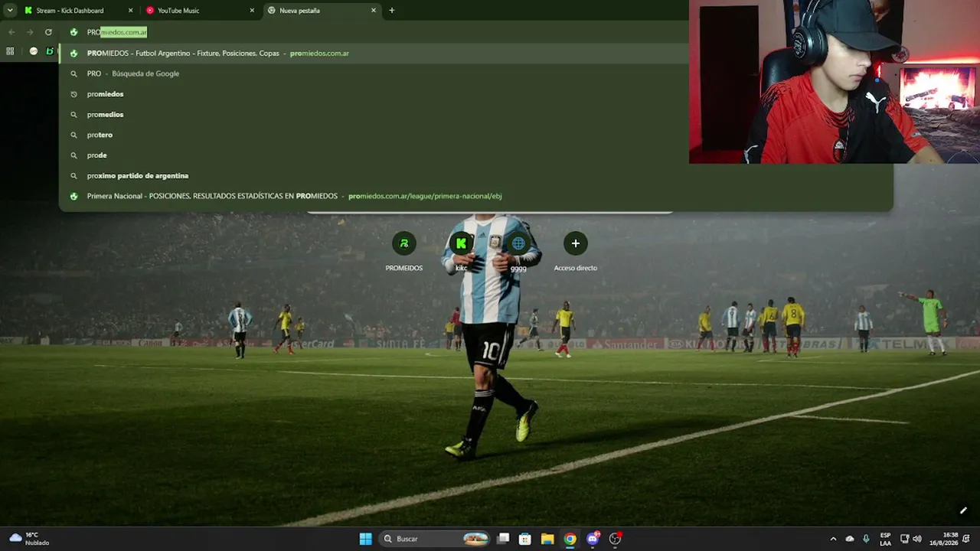
Task: Change the ESP LAA keyboard language
Action: pyautogui.click(x=885, y=539)
